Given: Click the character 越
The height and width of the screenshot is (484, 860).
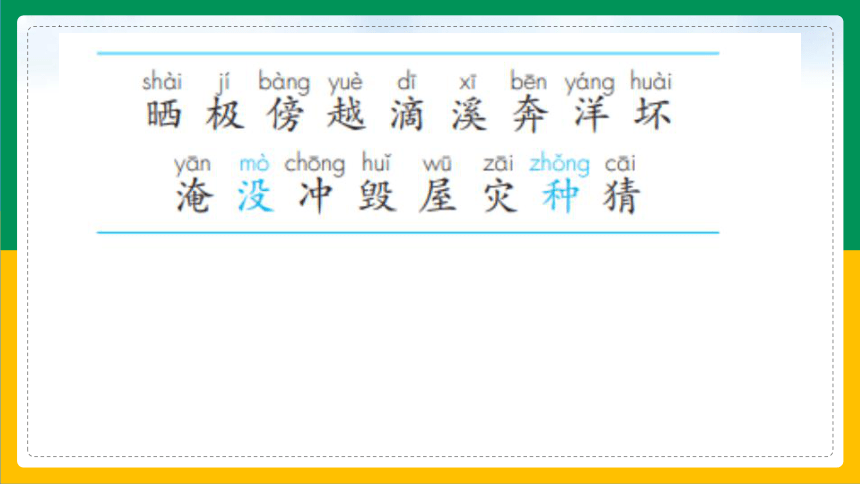Looking at the screenshot, I should click(x=346, y=115).
